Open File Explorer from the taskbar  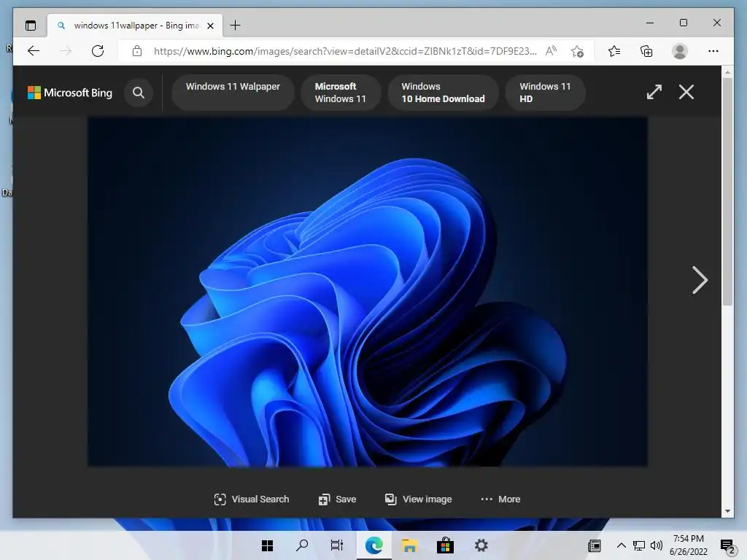click(409, 545)
